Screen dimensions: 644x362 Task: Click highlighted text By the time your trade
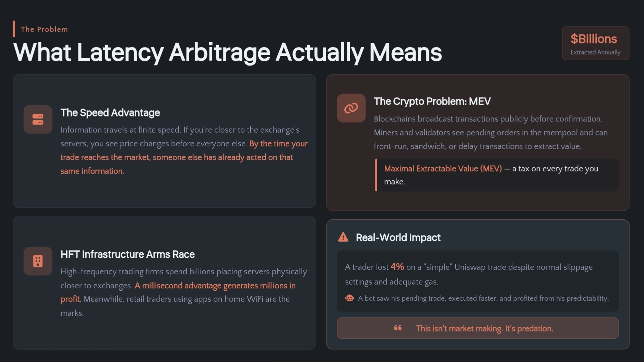pyautogui.click(x=184, y=157)
